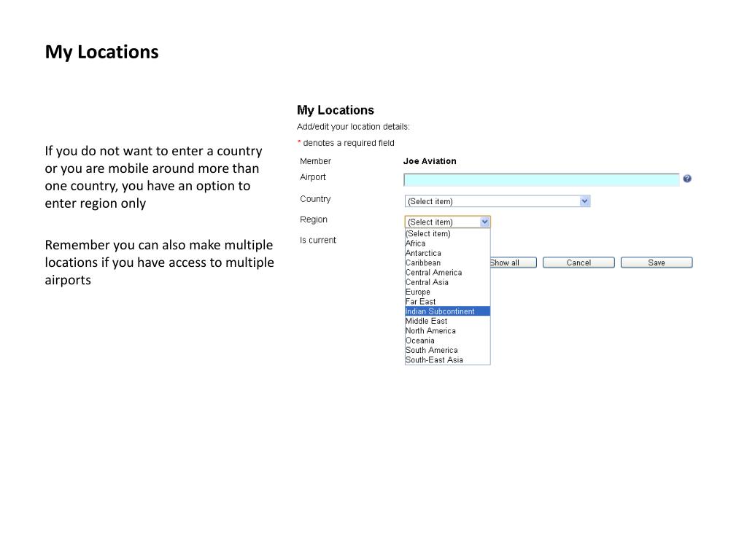The image size is (747, 560).
Task: Choose (Select item) in Region list
Action: (x=447, y=234)
